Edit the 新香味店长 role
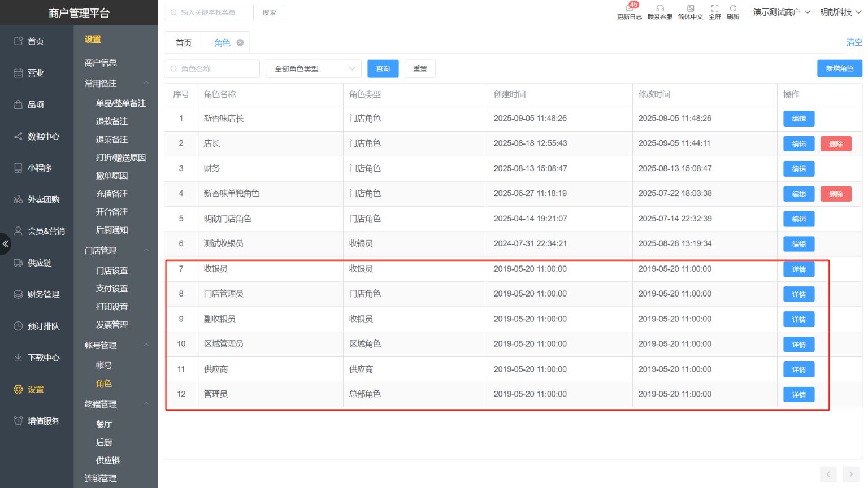This screenshot has width=868, height=488. [799, 119]
